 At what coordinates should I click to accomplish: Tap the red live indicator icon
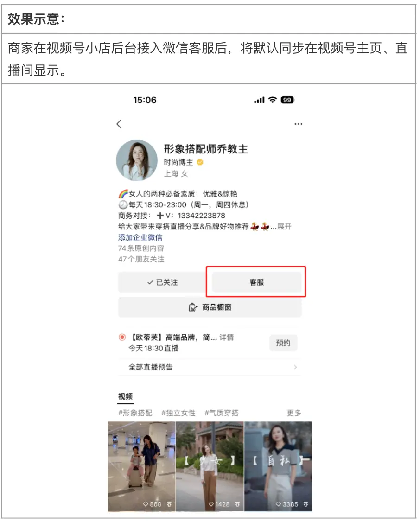click(x=122, y=337)
